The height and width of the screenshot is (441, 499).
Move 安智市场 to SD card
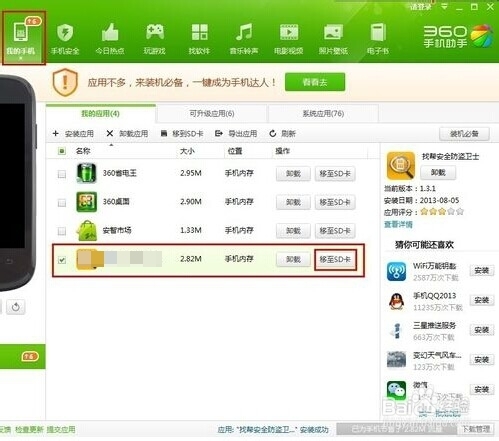pos(335,231)
